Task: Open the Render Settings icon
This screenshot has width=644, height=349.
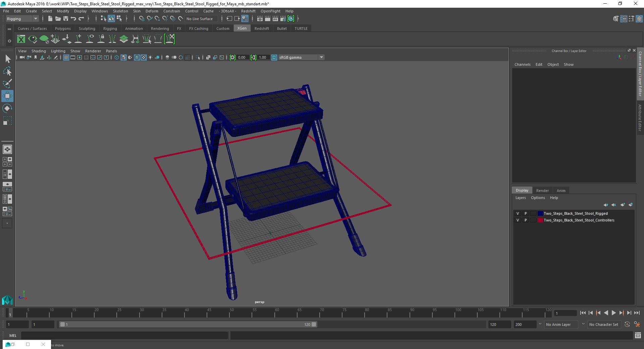Action: pos(283,19)
